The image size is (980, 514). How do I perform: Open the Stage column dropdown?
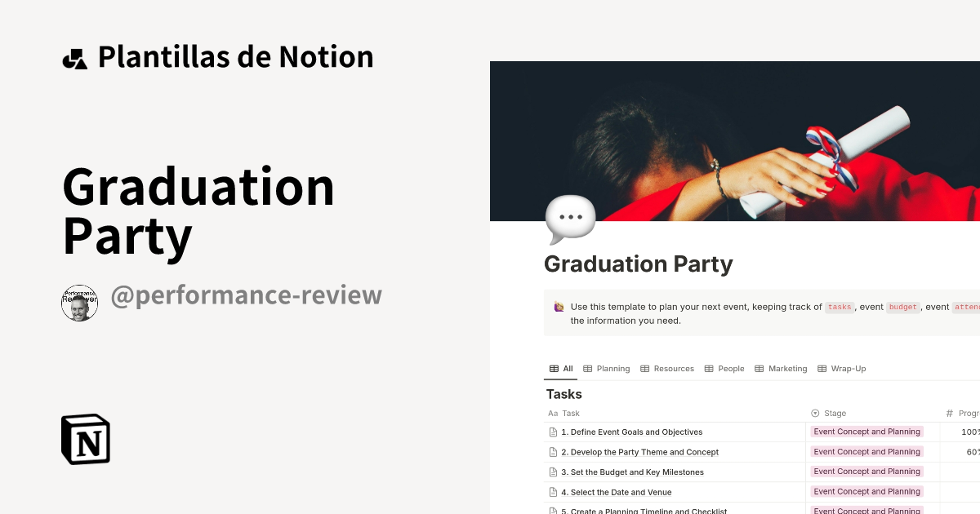tap(835, 413)
